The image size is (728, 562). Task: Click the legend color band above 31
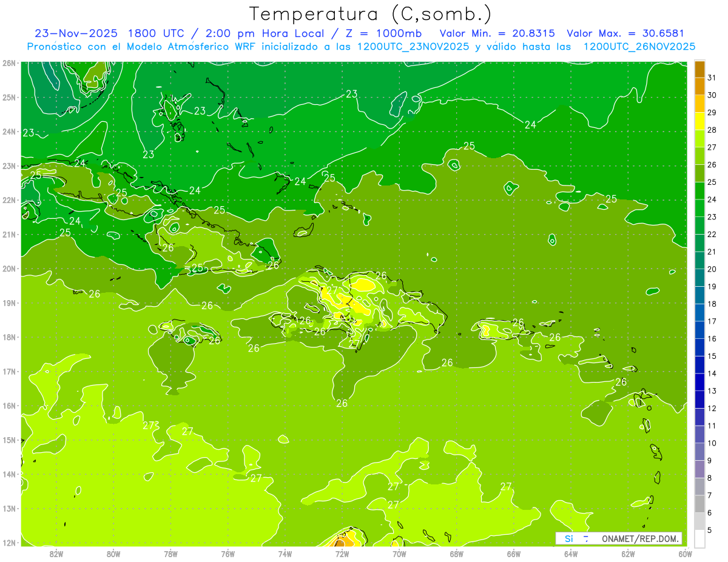(699, 70)
